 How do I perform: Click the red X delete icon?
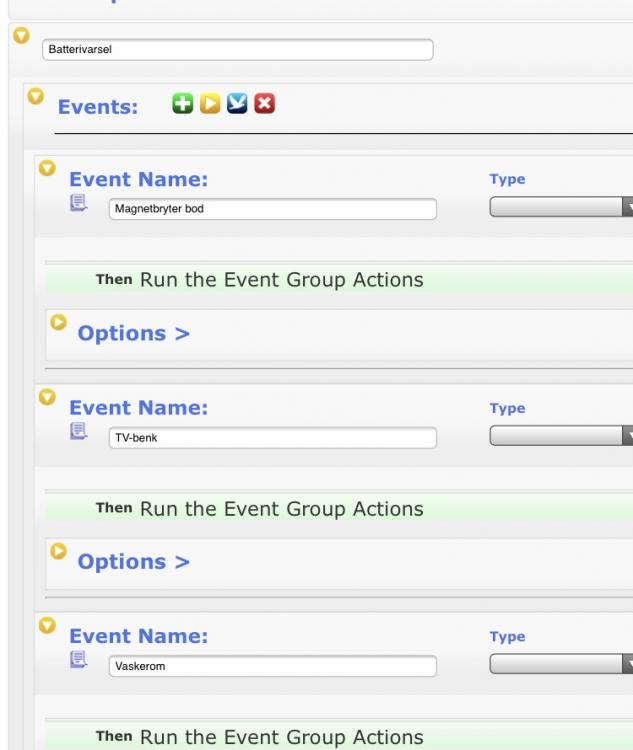[265, 105]
